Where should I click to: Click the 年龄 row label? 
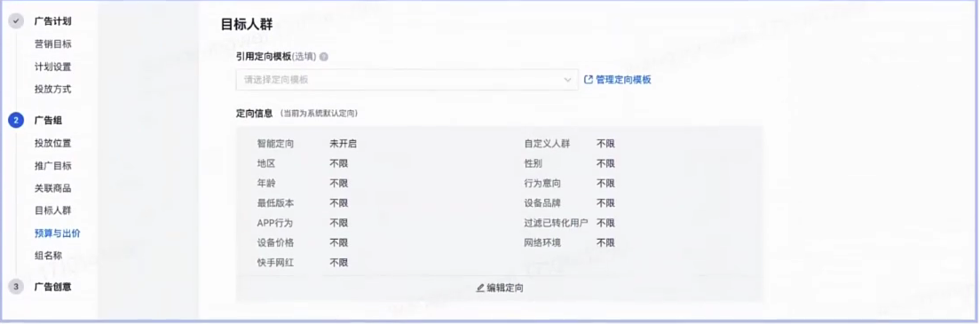coord(266,183)
